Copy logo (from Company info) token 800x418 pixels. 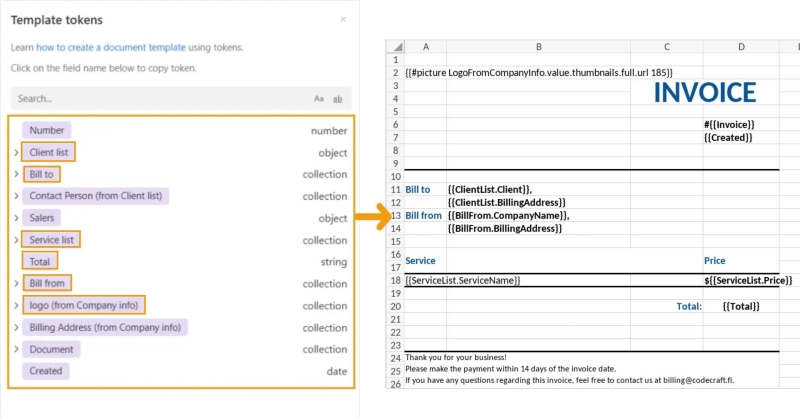(84, 305)
